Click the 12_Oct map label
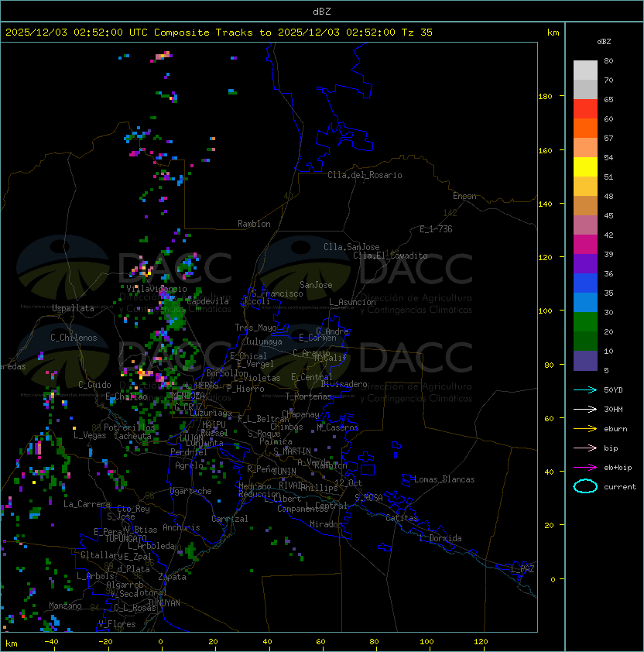Screen dimensions: 644x652 (348, 483)
